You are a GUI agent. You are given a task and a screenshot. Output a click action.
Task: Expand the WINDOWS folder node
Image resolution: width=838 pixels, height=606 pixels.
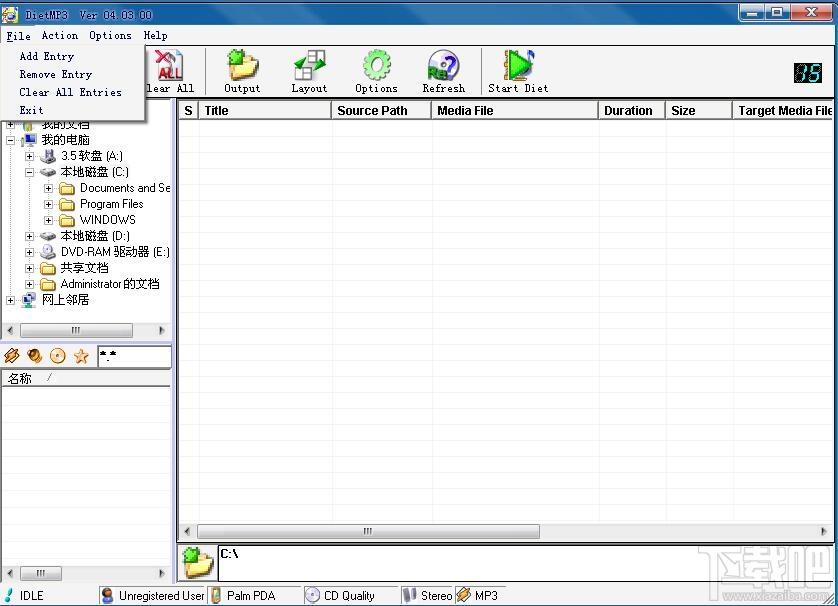[49, 221]
